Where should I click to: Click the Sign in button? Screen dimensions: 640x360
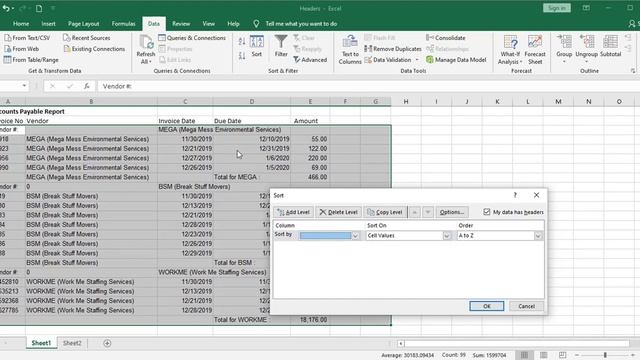coord(557,8)
